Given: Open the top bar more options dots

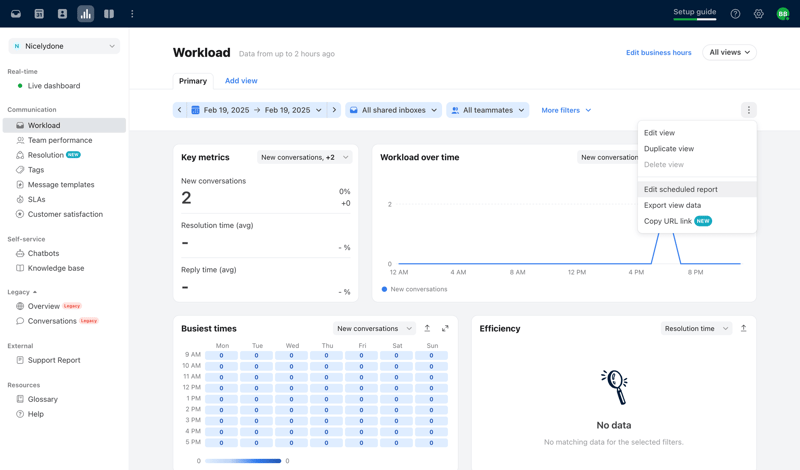Looking at the screenshot, I should click(132, 14).
